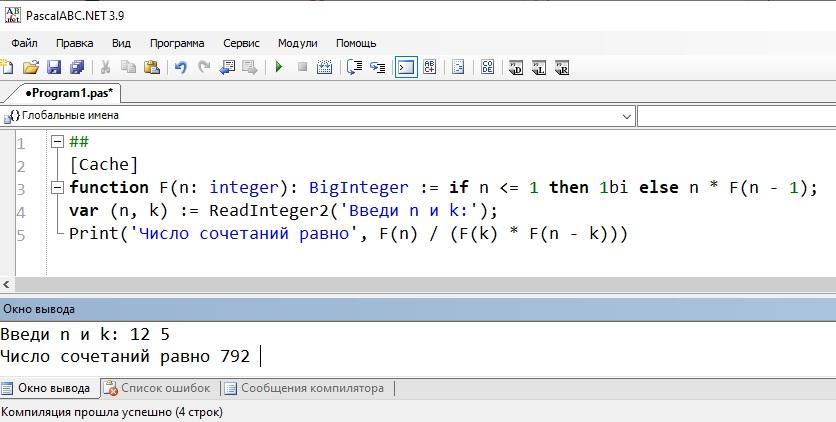Collapse the function F code fold
The image size is (836, 422).
(x=58, y=187)
